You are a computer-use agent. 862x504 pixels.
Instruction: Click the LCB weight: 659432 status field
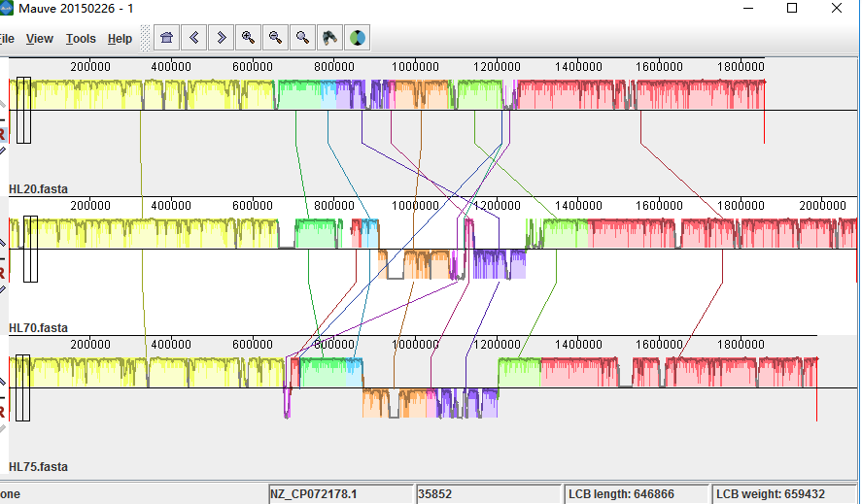[x=785, y=494]
